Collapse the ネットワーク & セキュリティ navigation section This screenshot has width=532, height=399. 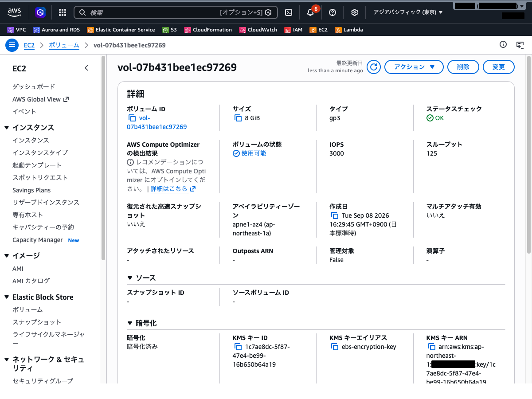tap(7, 360)
